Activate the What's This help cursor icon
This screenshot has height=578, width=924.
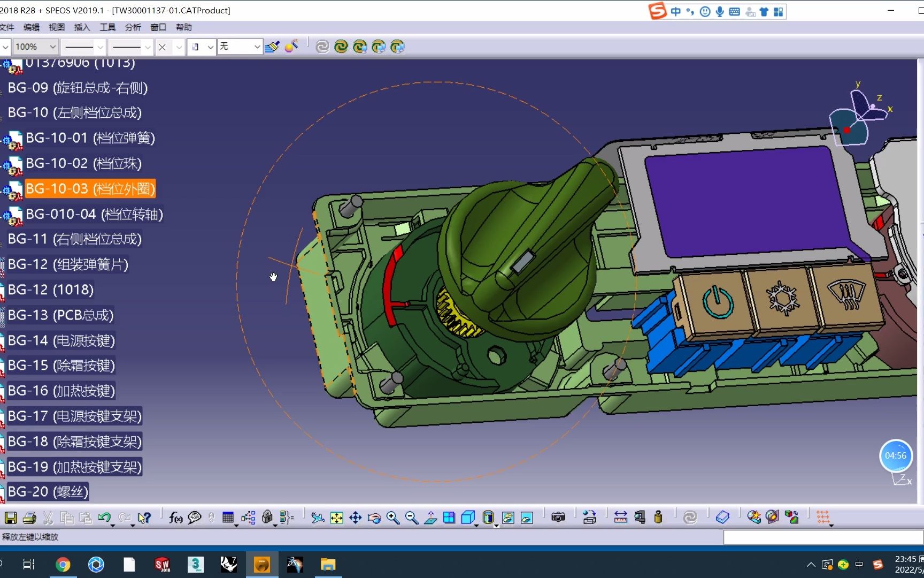tap(144, 518)
